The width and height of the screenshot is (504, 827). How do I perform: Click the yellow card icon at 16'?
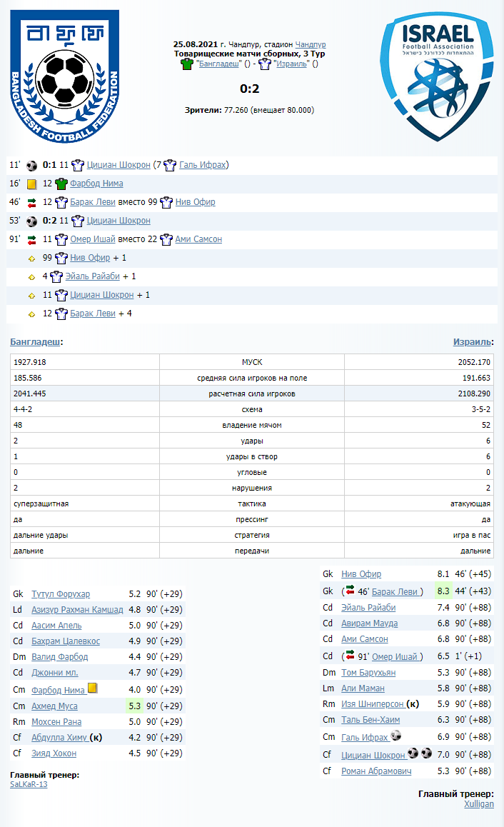pos(31,184)
